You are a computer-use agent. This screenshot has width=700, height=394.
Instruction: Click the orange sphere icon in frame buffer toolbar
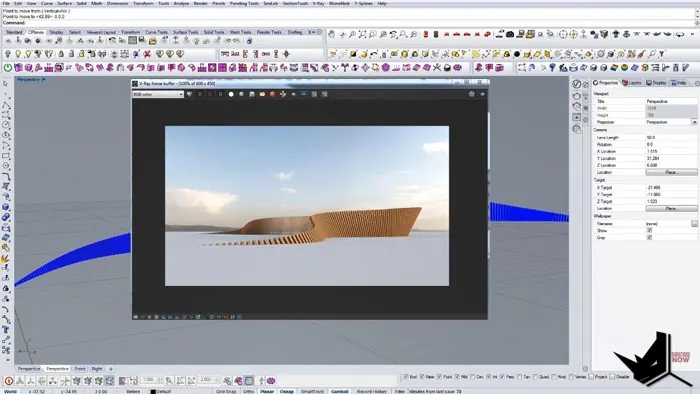coord(272,94)
